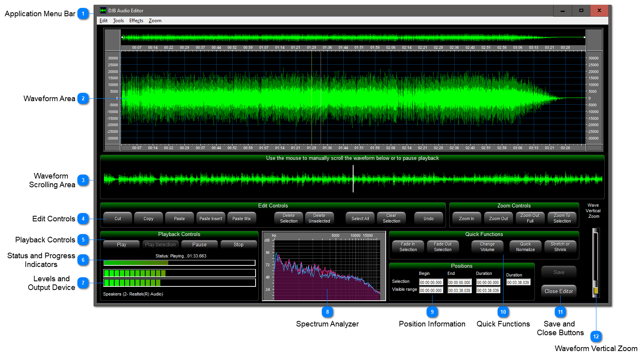The height and width of the screenshot is (359, 644).
Task: Click the scrolling waveform playhead line
Action: pos(353,179)
